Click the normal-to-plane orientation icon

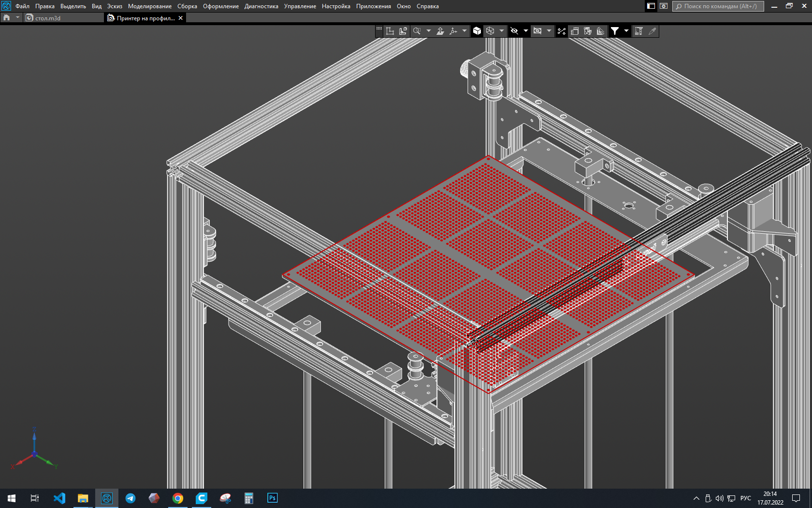click(x=440, y=31)
